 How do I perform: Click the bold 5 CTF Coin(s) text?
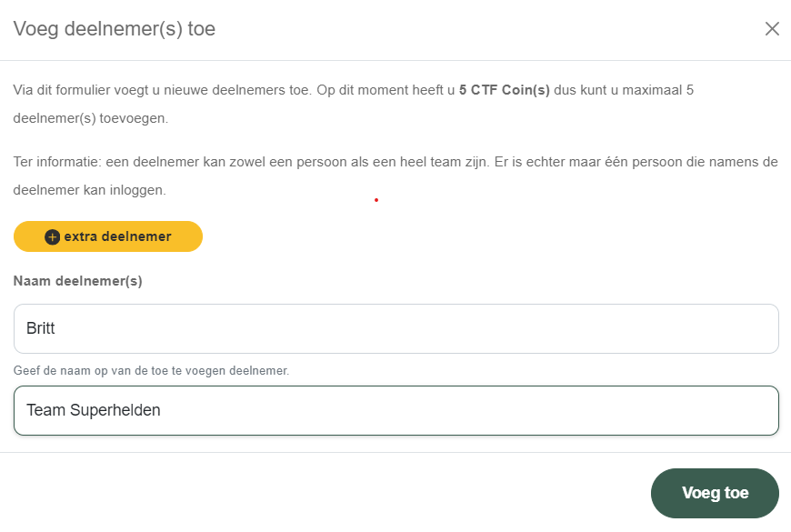pos(504,91)
